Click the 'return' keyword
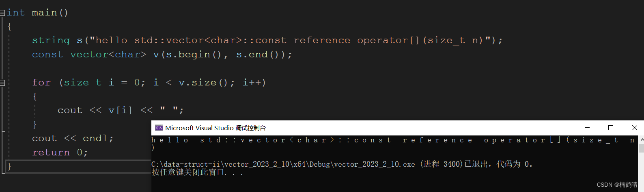 (x=51, y=153)
